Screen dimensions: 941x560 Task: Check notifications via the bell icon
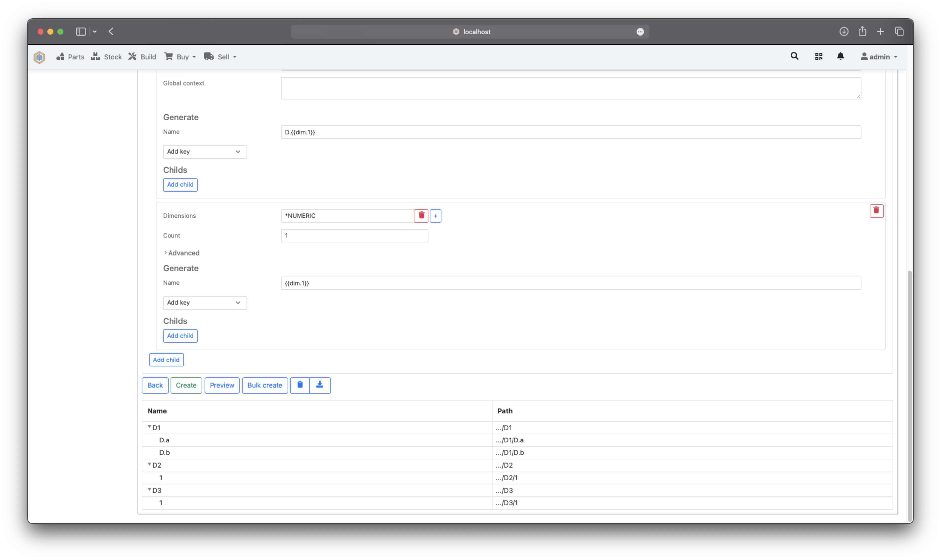[x=841, y=56]
